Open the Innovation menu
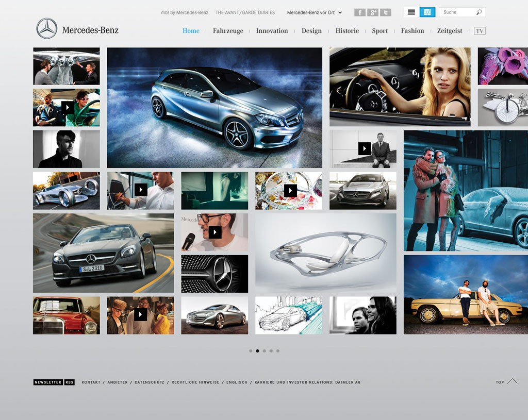Viewport: 528px width, 420px height. tap(272, 31)
